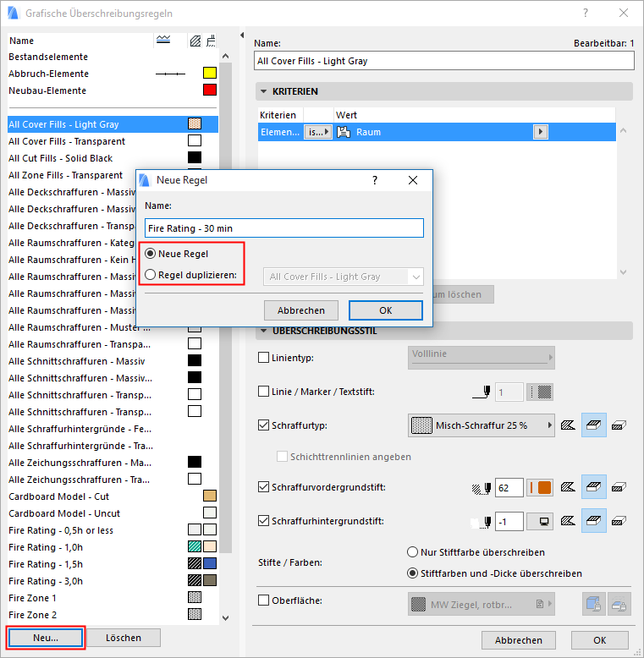The width and height of the screenshot is (644, 658).
Task: Confirm Neue Regel dialog with OK
Action: pos(385,310)
